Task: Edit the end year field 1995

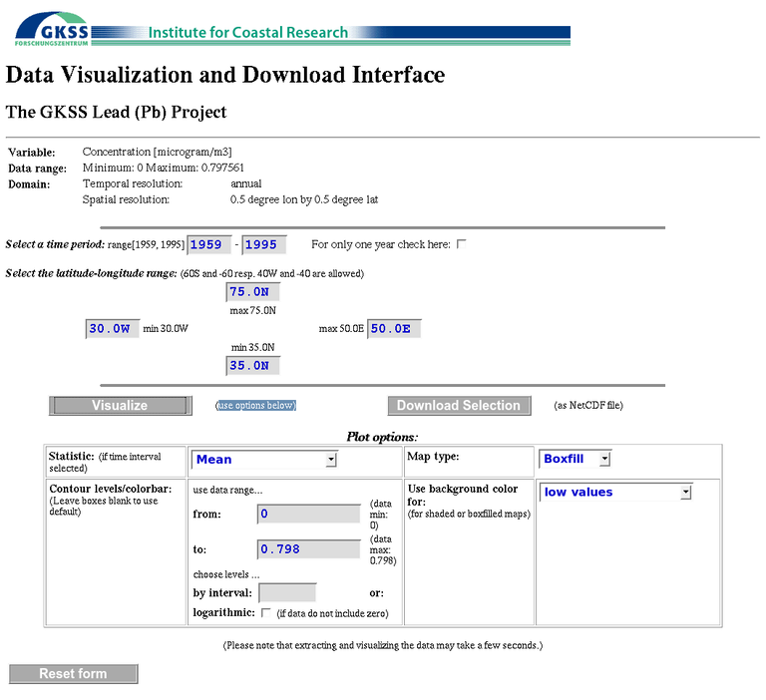Action: click(264, 244)
